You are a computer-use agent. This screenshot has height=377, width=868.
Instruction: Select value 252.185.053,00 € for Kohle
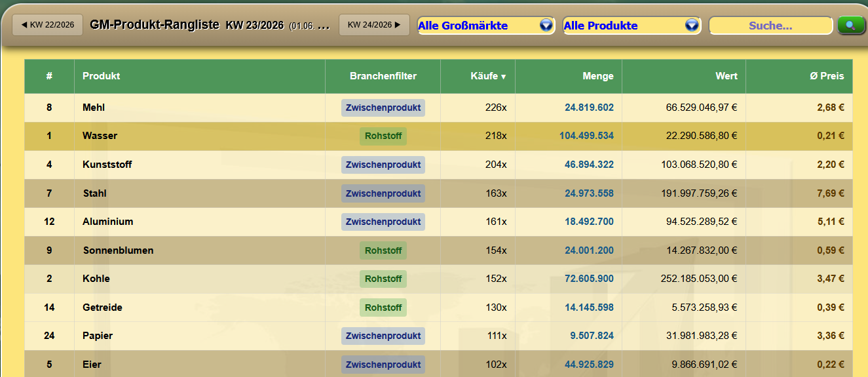699,279
